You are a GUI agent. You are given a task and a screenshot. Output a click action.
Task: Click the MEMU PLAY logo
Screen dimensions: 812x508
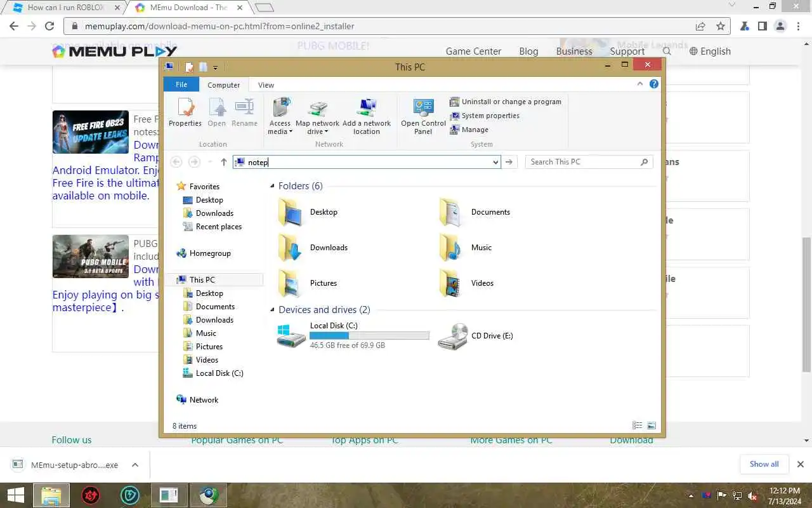pyautogui.click(x=115, y=51)
